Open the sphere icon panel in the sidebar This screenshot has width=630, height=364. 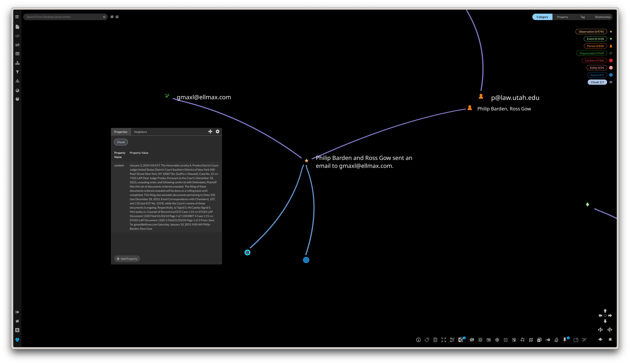coord(17,99)
